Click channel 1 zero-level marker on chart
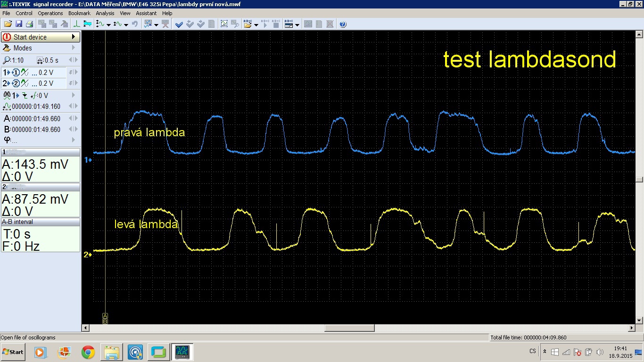Image resolution: width=644 pixels, height=362 pixels. click(88, 160)
